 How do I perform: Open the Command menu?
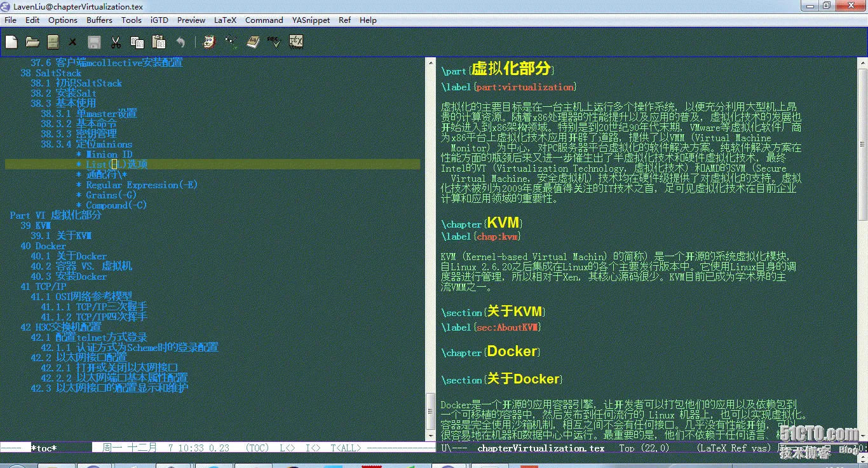(x=264, y=20)
